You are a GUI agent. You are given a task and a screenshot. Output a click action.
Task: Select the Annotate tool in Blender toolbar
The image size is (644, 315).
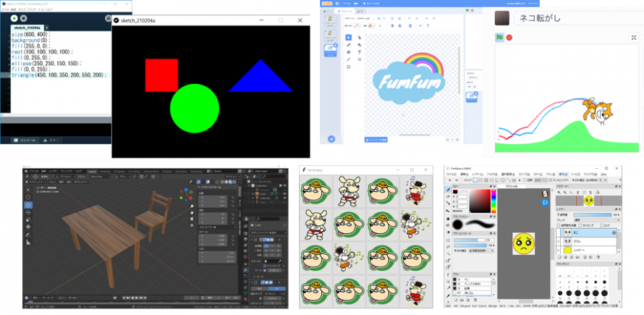[x=28, y=235]
